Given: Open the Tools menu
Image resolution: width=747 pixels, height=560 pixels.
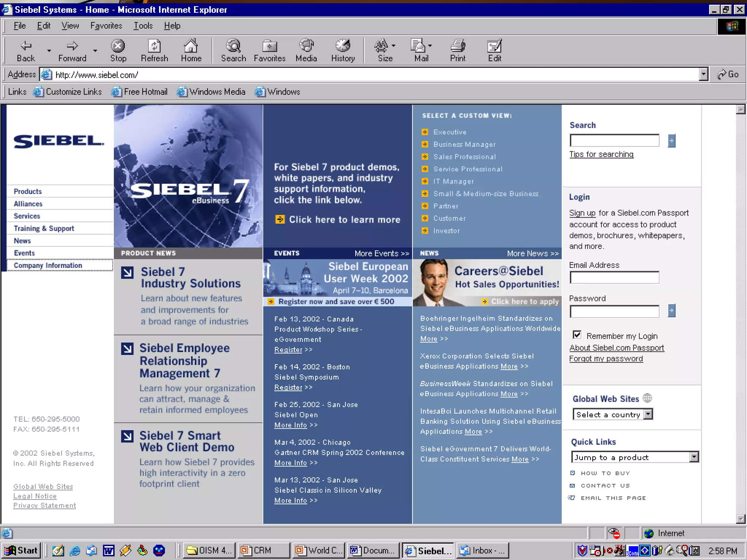Looking at the screenshot, I should point(143,26).
